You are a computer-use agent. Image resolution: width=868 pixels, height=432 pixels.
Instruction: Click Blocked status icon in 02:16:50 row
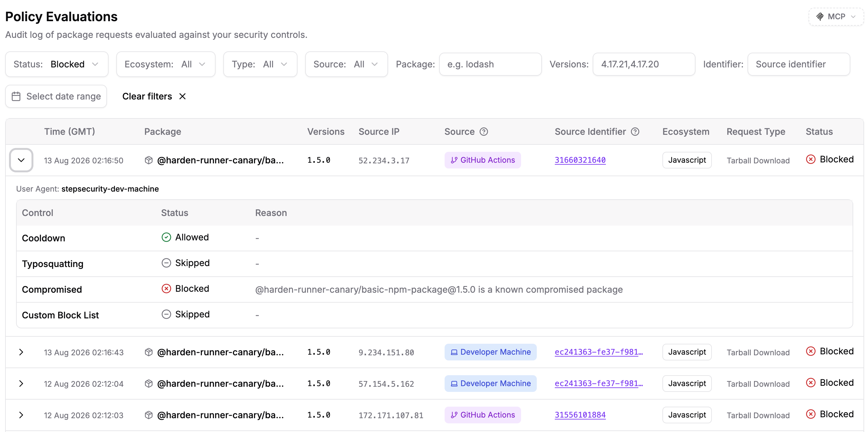[x=810, y=159]
